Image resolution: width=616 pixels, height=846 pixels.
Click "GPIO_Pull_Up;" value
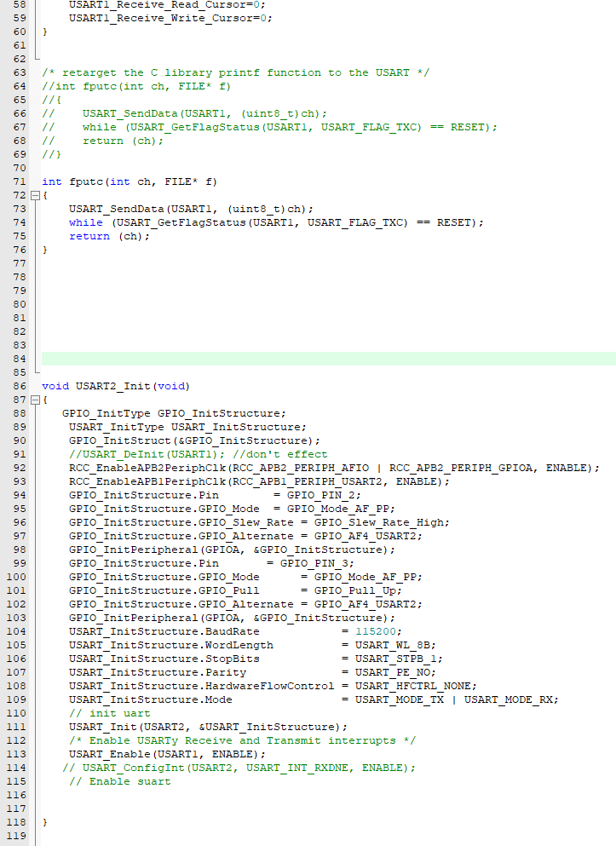coord(358,590)
